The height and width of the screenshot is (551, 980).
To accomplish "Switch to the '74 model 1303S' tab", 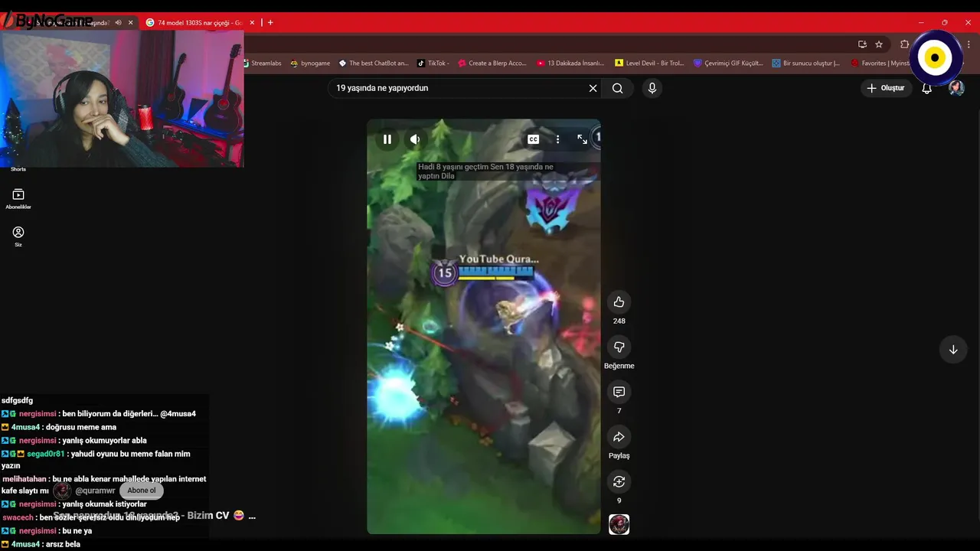I will pos(194,23).
